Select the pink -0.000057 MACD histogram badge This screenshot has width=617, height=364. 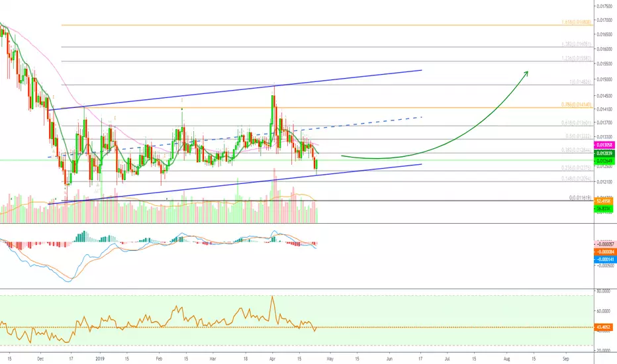605,244
